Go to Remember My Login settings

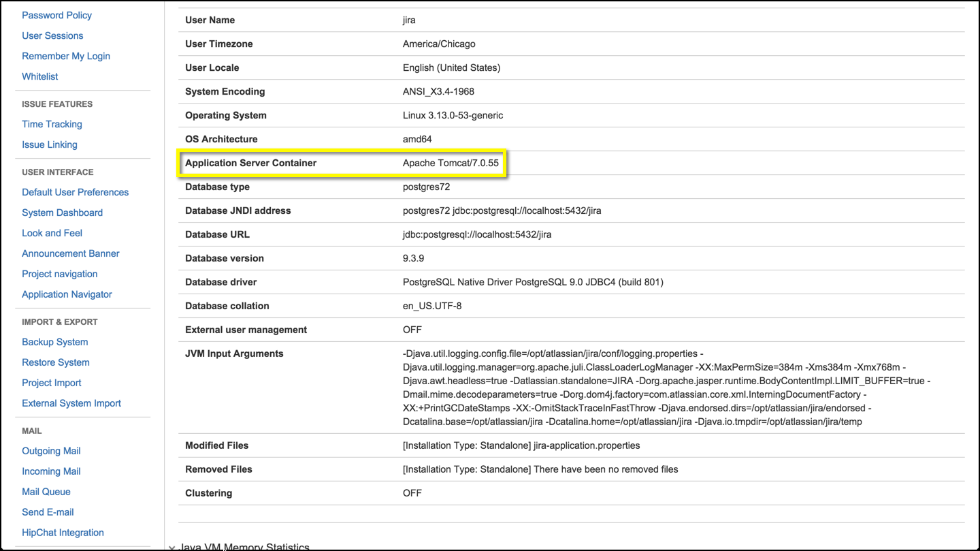[x=66, y=56]
